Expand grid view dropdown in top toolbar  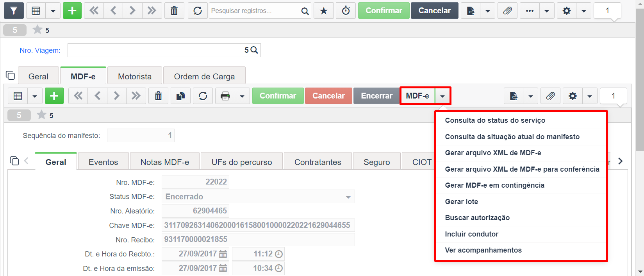[x=53, y=11]
